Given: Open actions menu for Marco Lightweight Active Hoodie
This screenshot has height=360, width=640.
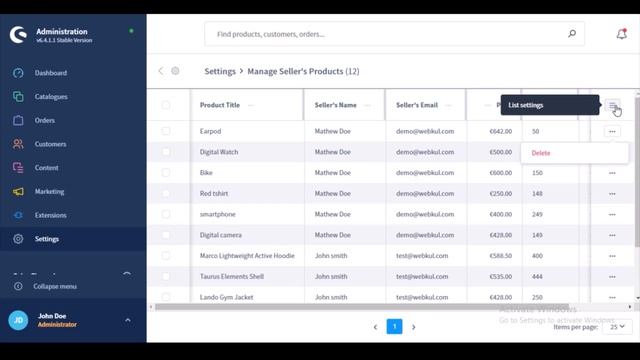Looking at the screenshot, I should click(612, 256).
